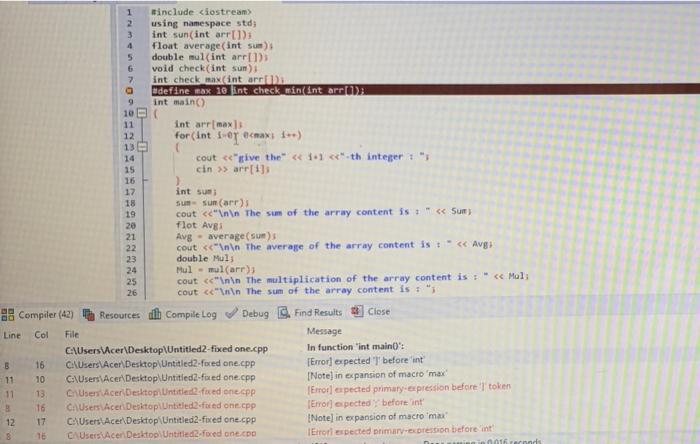The image size is (700, 444).
Task: Click the "In function 'int main()':" message
Action: coord(355,347)
